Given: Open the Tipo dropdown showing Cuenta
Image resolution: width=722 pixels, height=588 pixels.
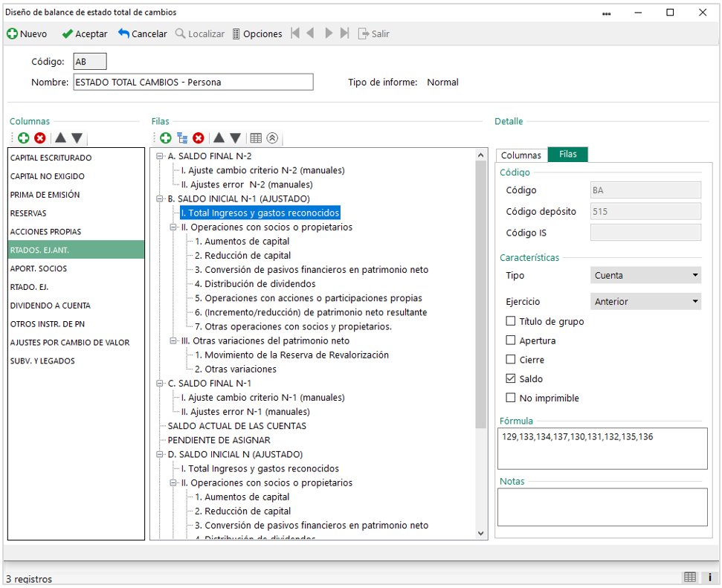Looking at the screenshot, I should [x=645, y=275].
